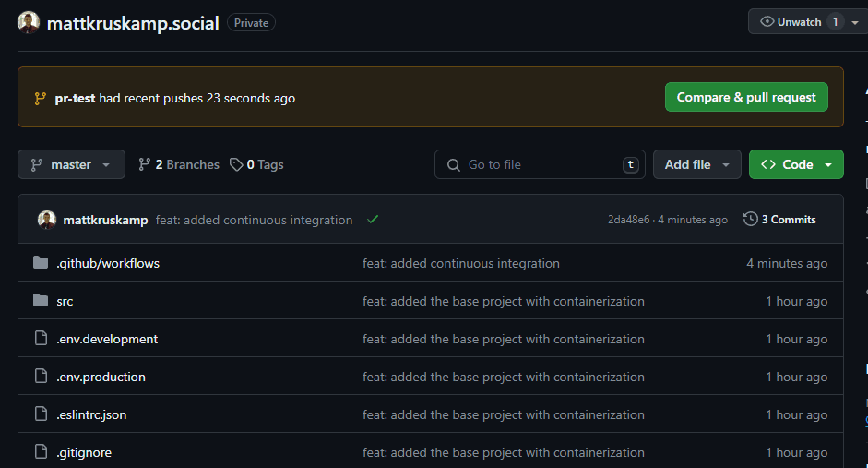Click the Code button dropdown caret
868x468 pixels.
point(828,165)
